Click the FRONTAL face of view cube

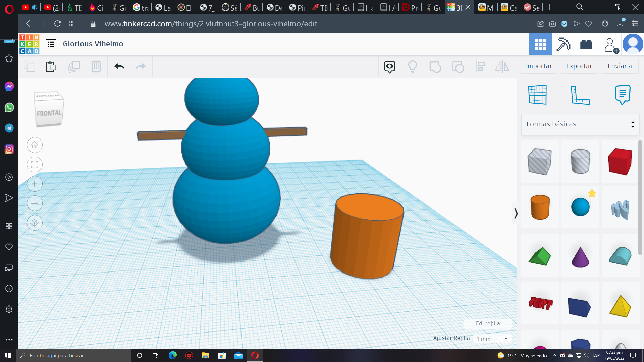click(49, 114)
